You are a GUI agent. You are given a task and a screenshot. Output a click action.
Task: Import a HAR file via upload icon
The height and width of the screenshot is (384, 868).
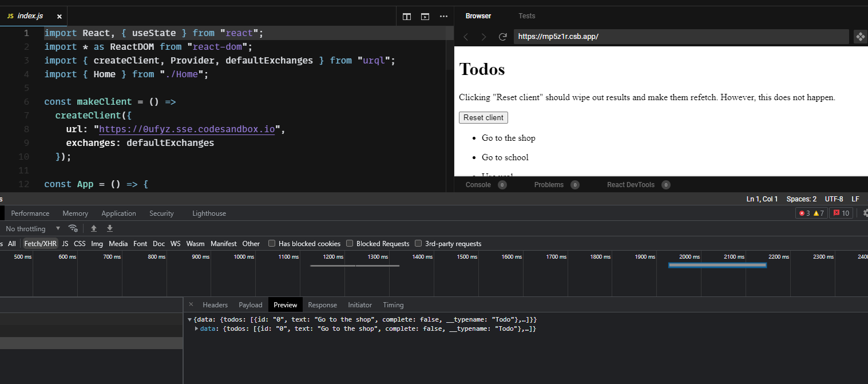click(x=94, y=228)
